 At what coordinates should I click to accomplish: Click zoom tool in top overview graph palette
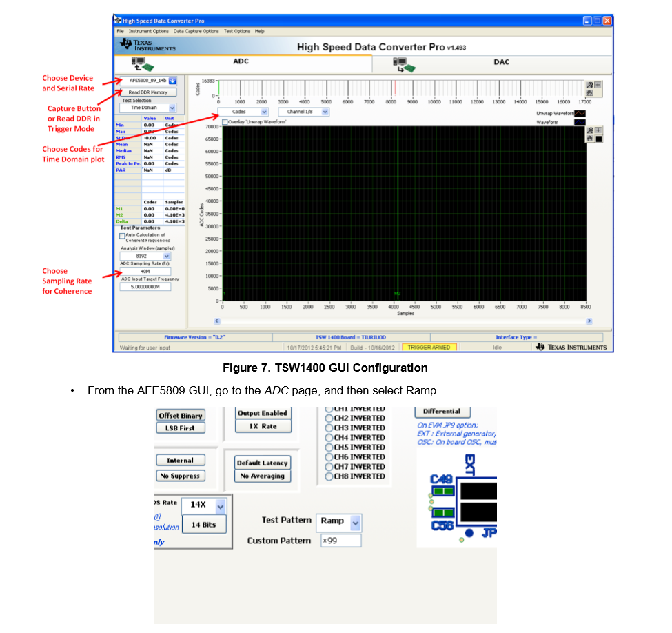pos(590,85)
